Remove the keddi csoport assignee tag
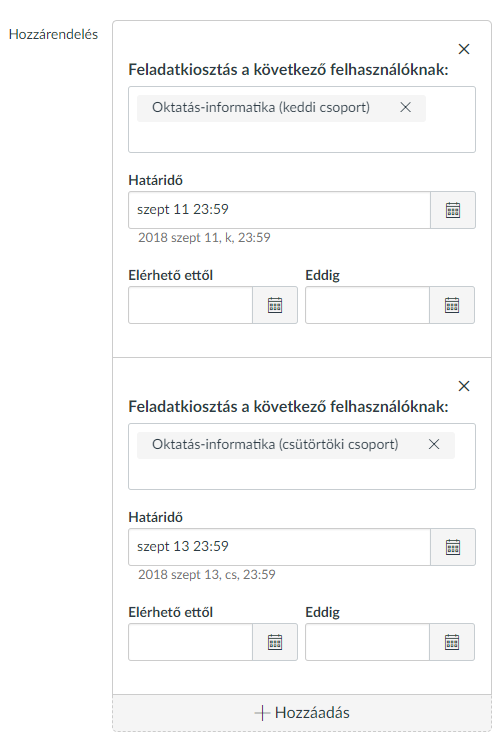Viewport: 502px width, 747px height. point(405,107)
